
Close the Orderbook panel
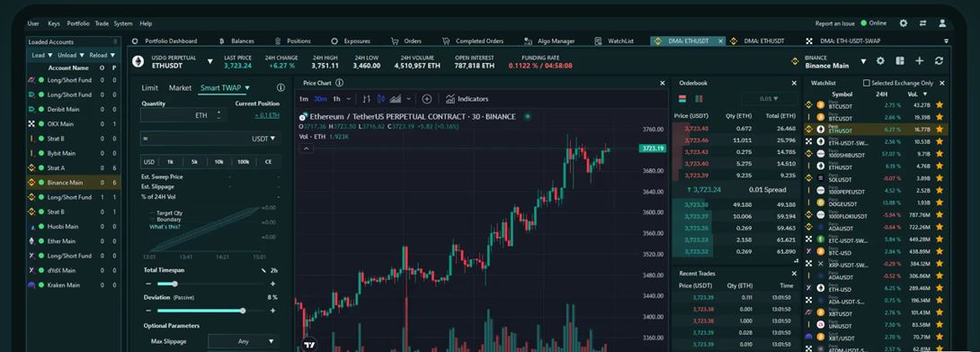point(795,83)
